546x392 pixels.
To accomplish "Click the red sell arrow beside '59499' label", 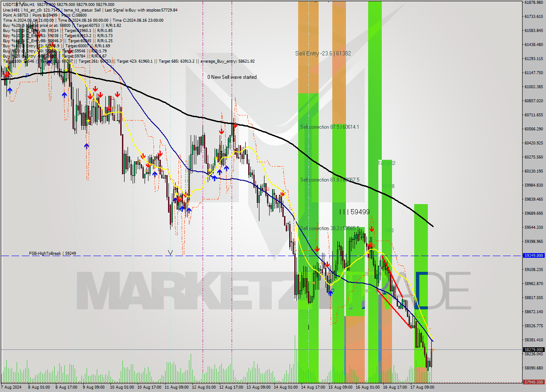I will coord(372,229).
